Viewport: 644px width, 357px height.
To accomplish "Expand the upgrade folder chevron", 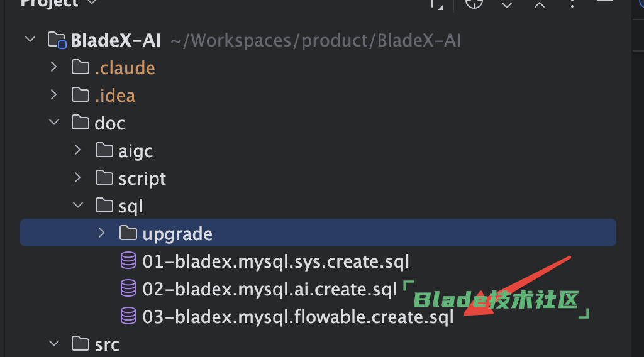I will [x=101, y=233].
